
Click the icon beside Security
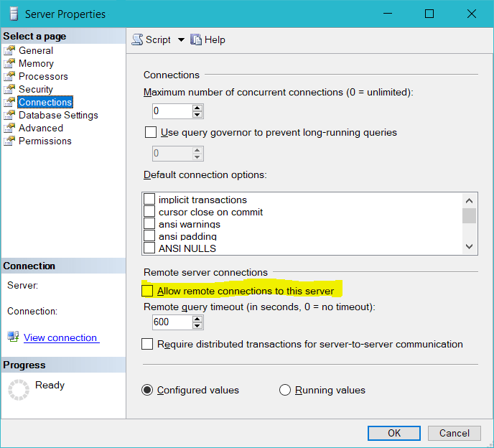click(x=9, y=89)
